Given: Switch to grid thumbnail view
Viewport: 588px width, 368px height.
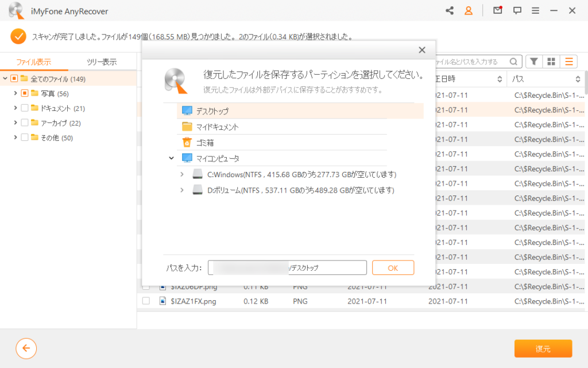Looking at the screenshot, I should (x=551, y=61).
